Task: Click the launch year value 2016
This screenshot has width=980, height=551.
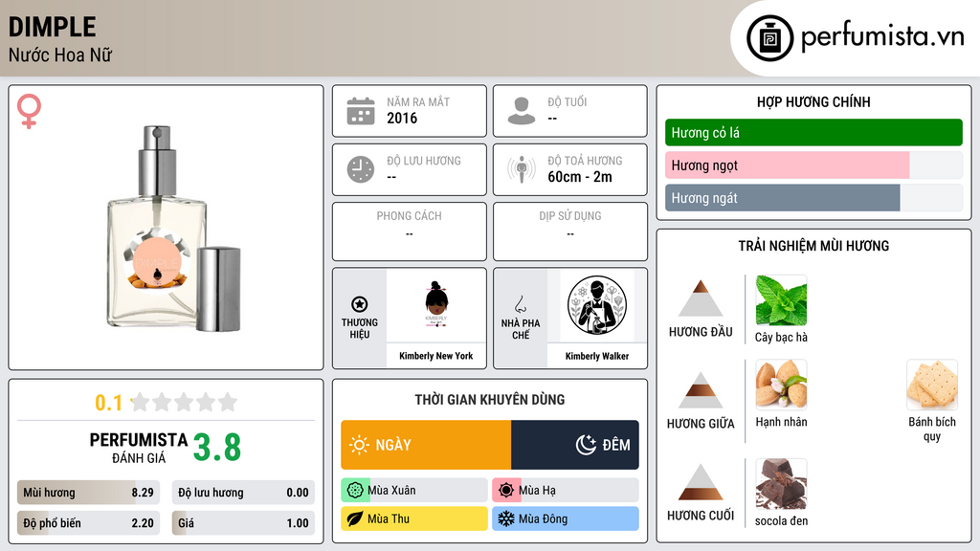Action: pyautogui.click(x=402, y=118)
